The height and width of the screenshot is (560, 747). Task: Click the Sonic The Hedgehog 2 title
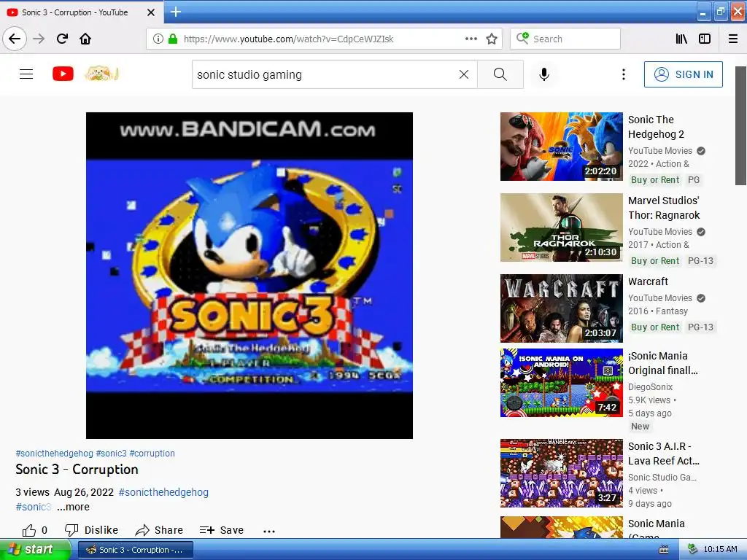[x=656, y=127]
